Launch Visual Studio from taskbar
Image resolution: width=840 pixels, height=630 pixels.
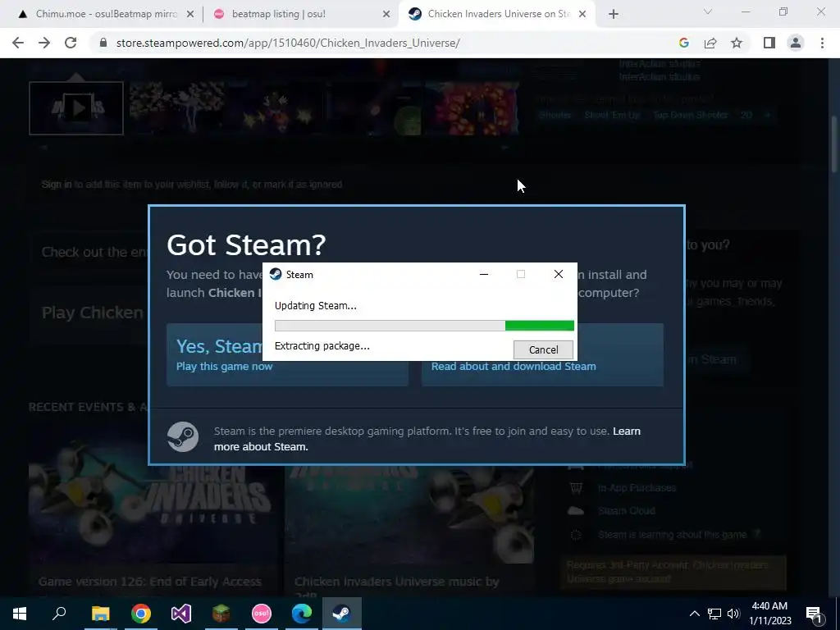(181, 614)
